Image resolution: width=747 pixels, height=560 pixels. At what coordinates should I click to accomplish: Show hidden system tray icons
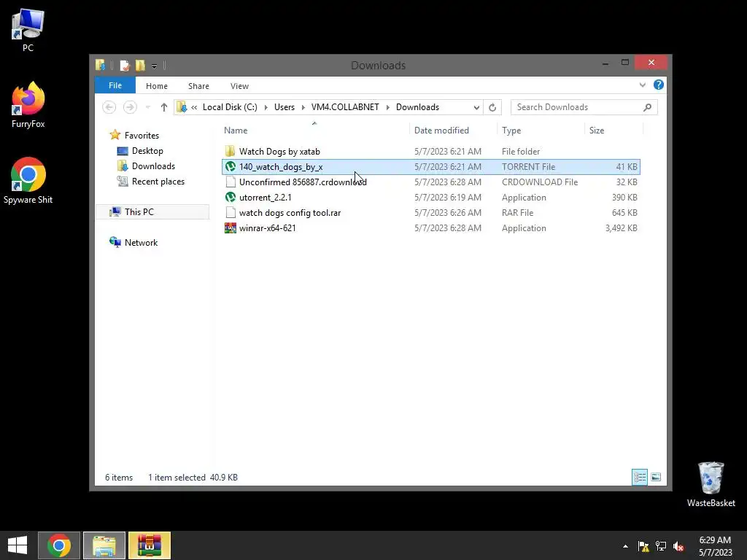(x=625, y=546)
